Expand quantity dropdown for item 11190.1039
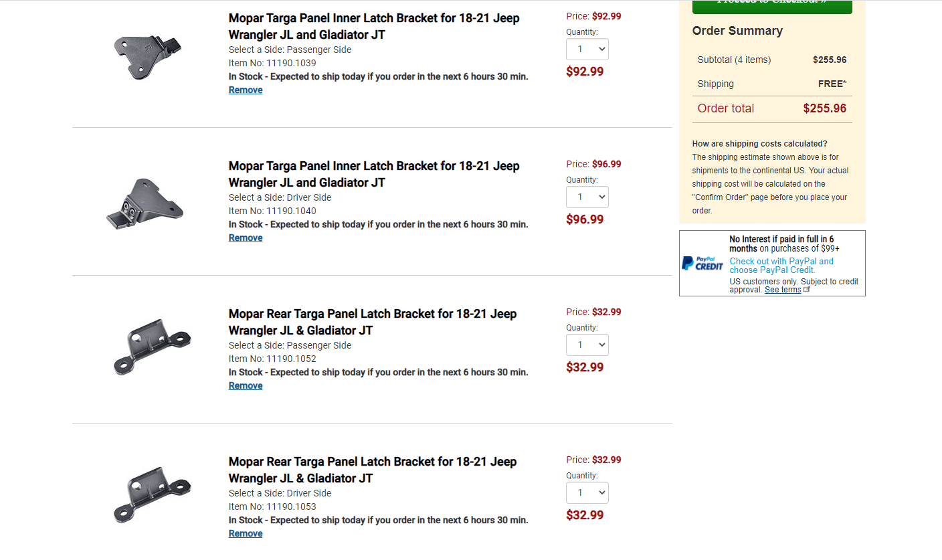Viewport: 942px width, 560px height. (587, 50)
